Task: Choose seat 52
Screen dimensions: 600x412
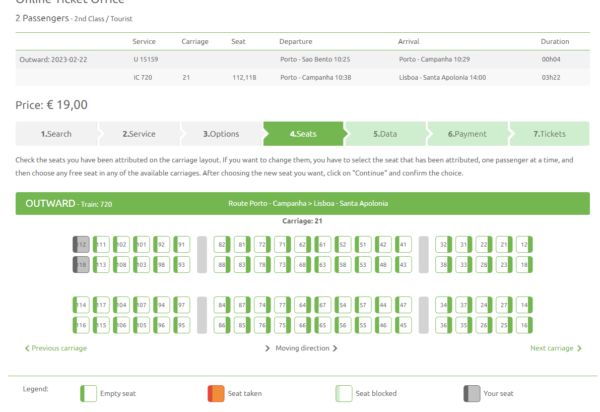Action: click(343, 244)
